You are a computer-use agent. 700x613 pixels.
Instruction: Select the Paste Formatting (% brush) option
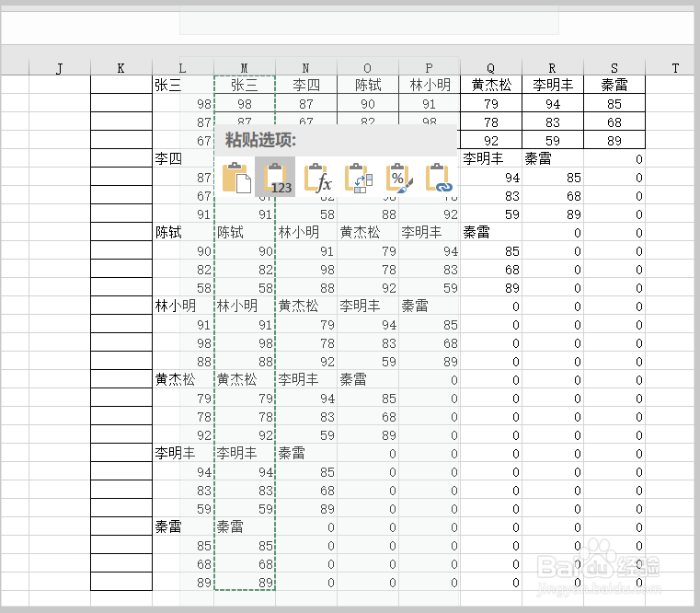[398, 178]
